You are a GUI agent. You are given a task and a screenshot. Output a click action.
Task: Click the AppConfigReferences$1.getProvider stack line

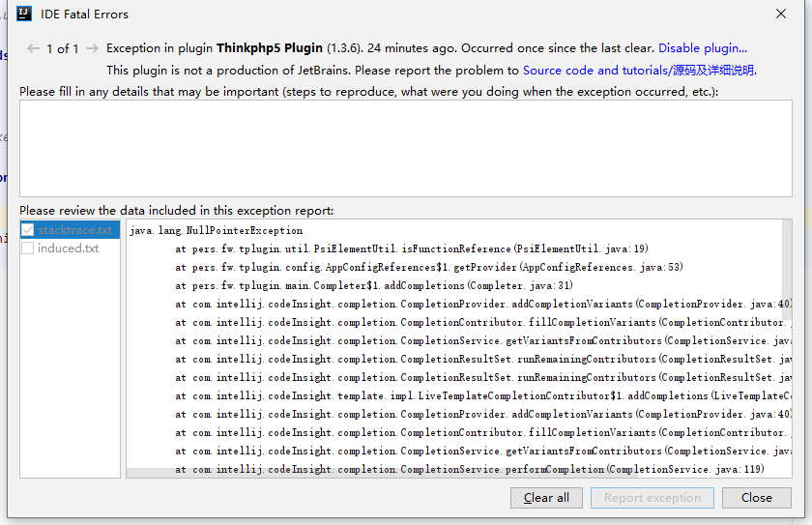coord(429,267)
